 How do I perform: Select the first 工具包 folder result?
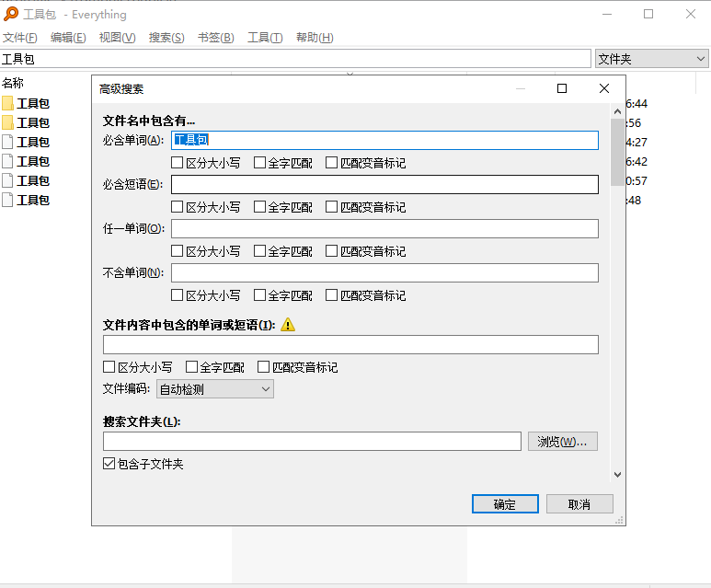click(27, 103)
